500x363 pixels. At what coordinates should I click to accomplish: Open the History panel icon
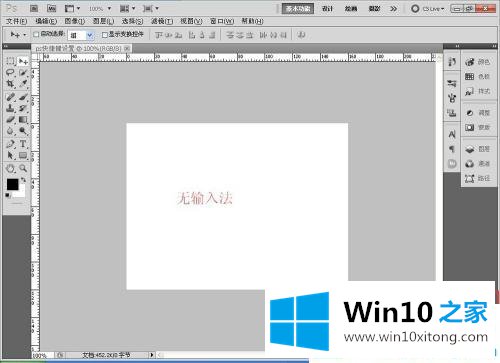[452, 62]
